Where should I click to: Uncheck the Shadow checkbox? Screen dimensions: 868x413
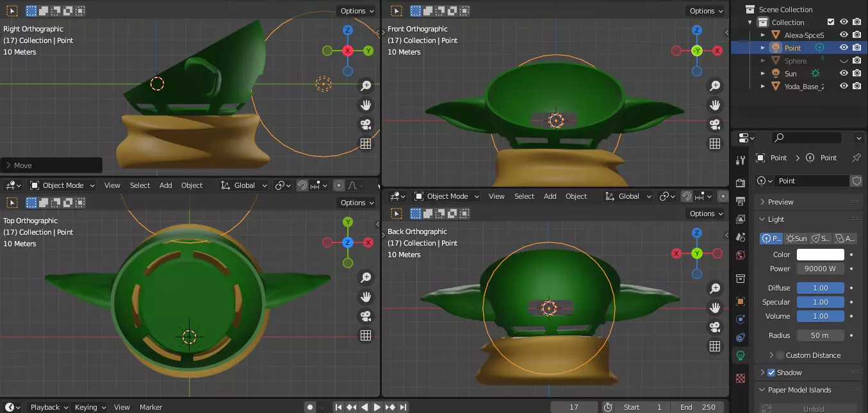(771, 373)
